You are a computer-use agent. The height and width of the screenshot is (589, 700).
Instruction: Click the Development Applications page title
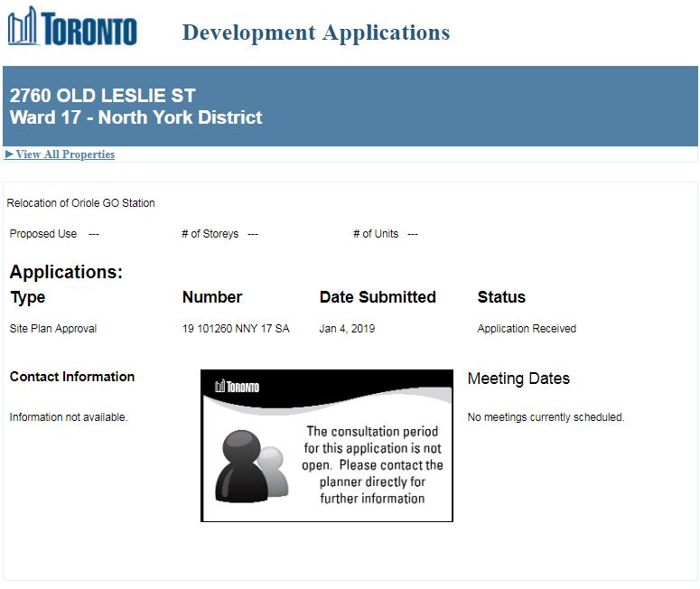[315, 33]
